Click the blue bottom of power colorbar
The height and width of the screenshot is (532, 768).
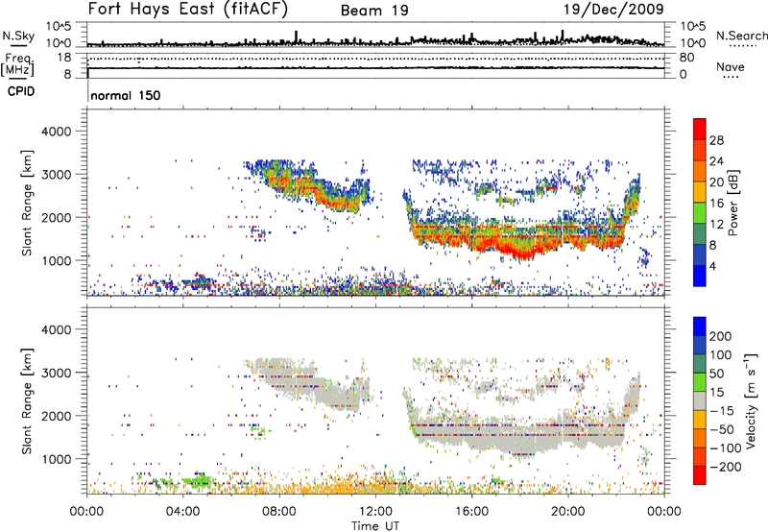coord(700,276)
